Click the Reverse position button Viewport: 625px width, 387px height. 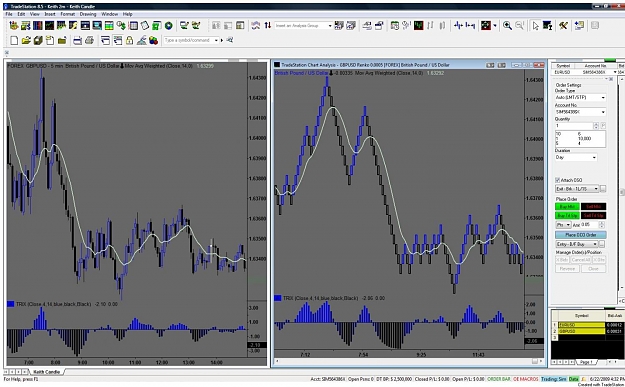pyautogui.click(x=567, y=269)
